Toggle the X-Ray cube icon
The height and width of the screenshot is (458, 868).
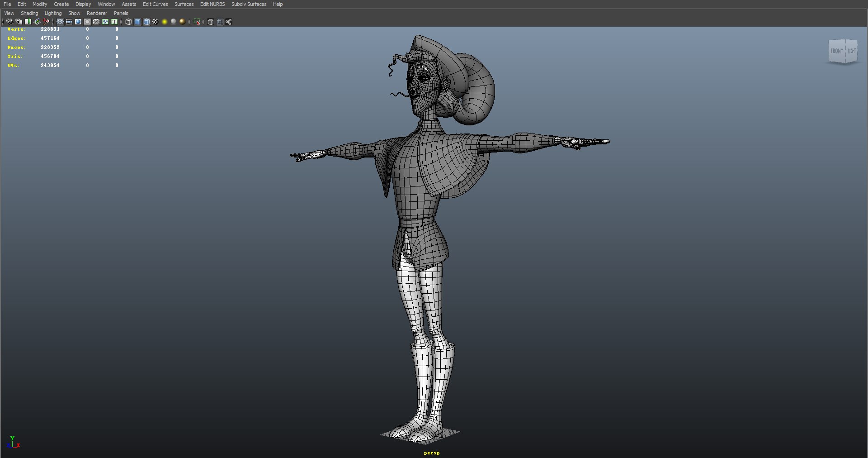coord(211,22)
